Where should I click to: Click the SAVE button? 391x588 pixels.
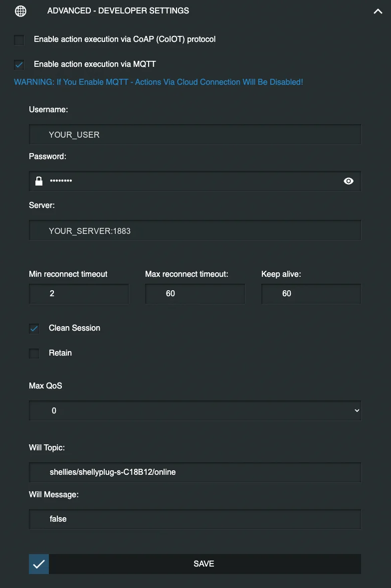(195, 564)
